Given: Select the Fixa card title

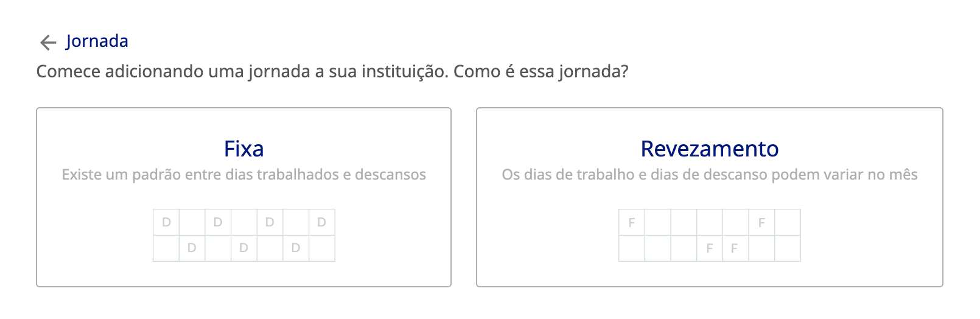Looking at the screenshot, I should pyautogui.click(x=243, y=149).
